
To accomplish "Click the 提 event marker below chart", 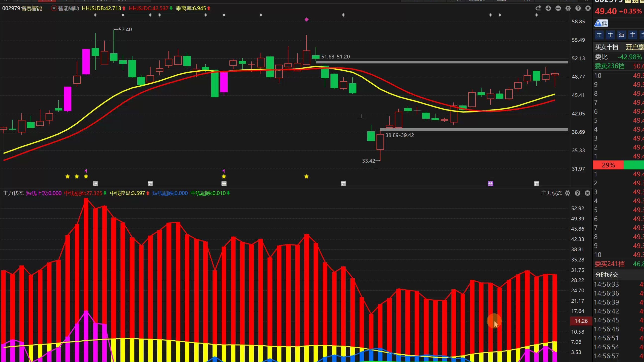I will tap(95, 184).
